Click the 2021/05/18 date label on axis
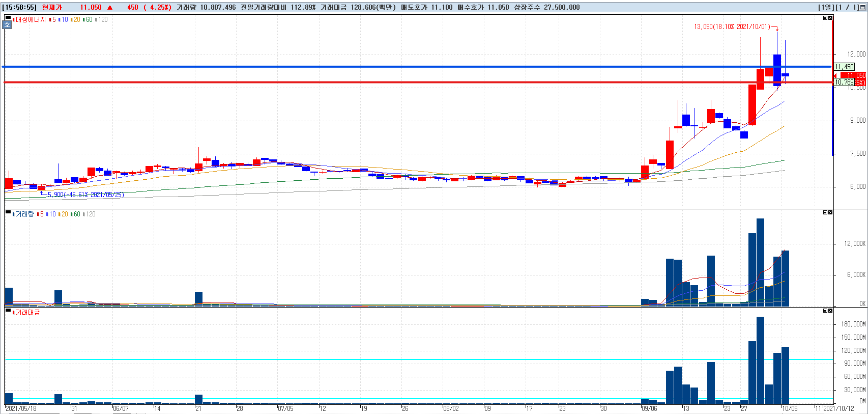 21,409
